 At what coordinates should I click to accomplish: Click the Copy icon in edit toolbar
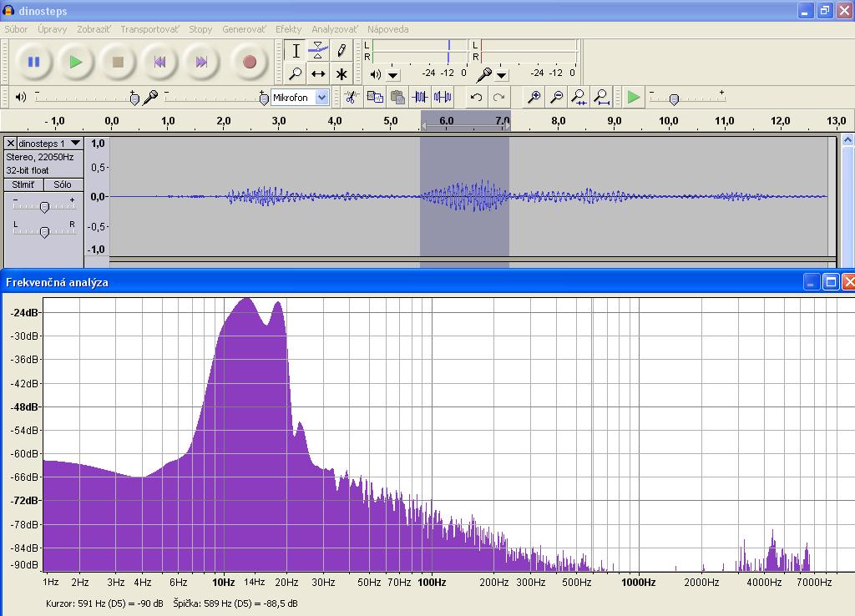coord(375,98)
